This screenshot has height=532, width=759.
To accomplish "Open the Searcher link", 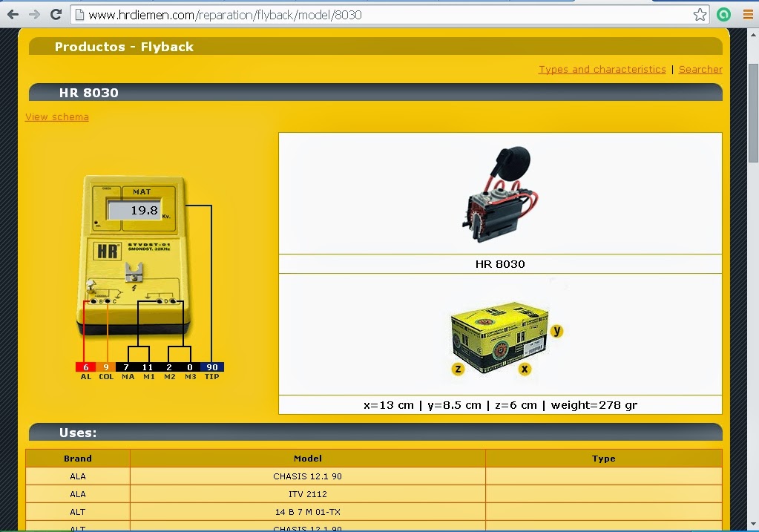I will coord(700,69).
